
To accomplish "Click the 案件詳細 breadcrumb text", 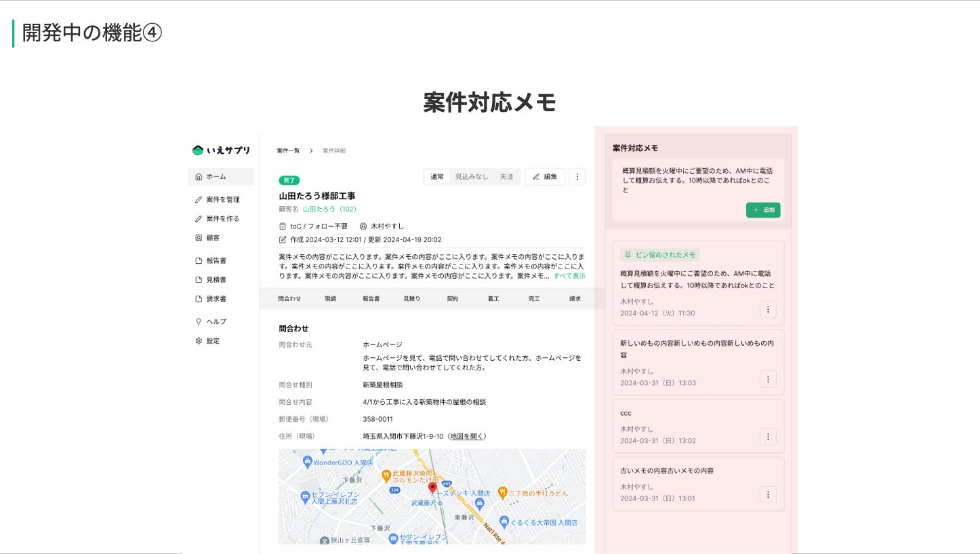I will coord(334,151).
